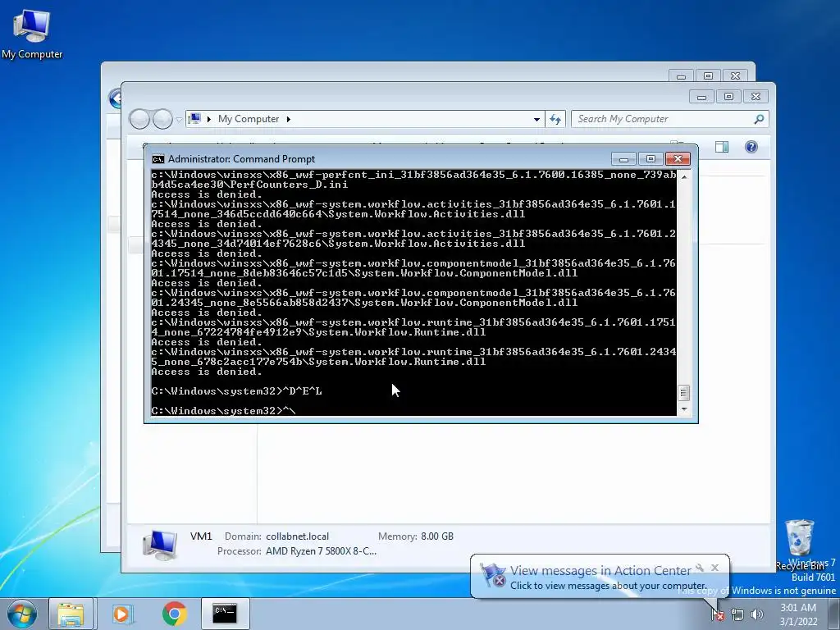
Task: Open Windows Explorer from the taskbar
Action: click(x=71, y=614)
